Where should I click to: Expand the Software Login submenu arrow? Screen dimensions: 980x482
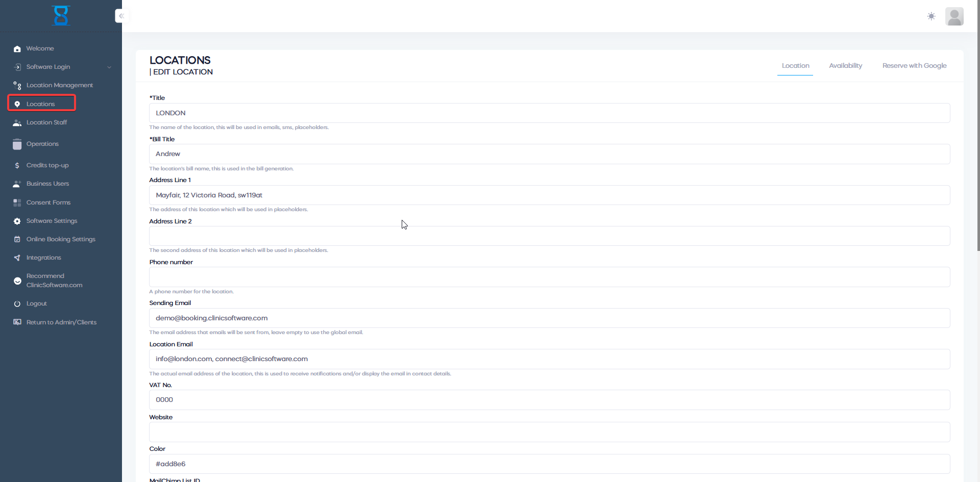click(x=109, y=67)
